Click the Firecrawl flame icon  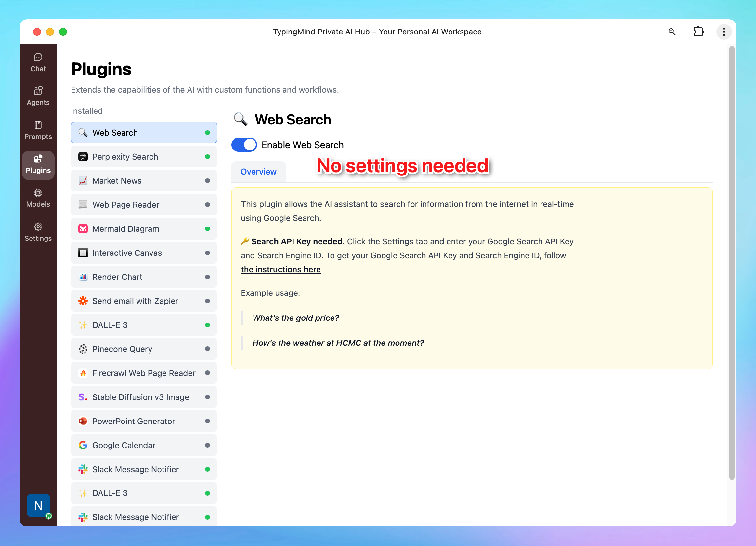click(83, 373)
